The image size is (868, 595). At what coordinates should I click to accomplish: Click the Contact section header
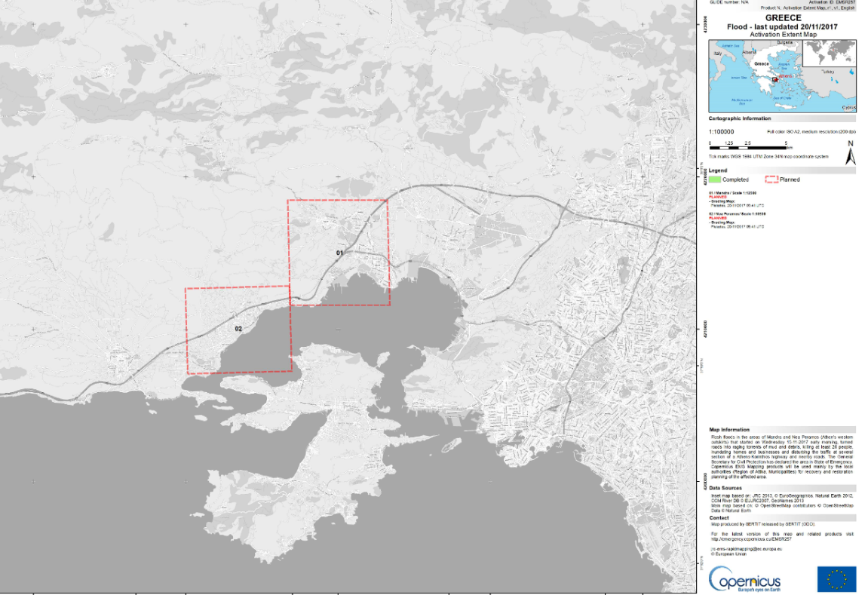click(719, 518)
